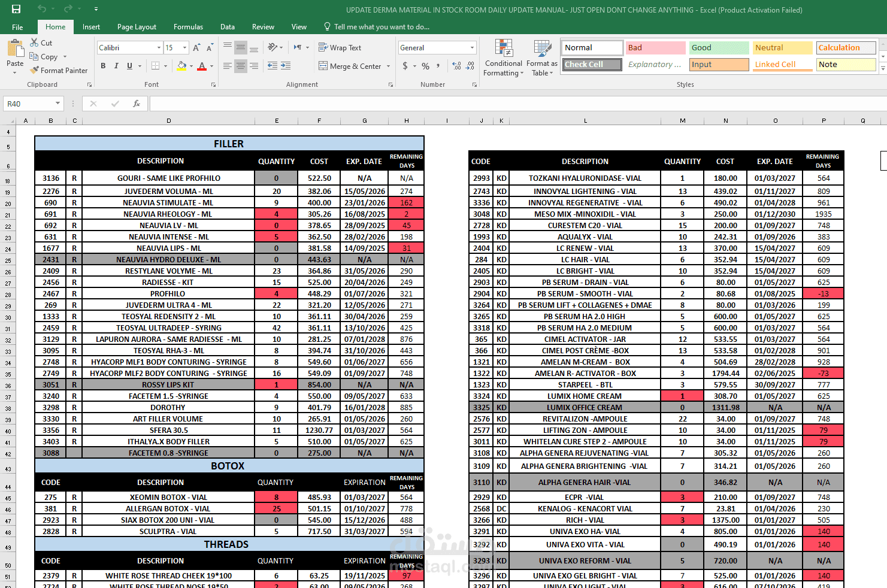Click the Tell me what you want search box
The width and height of the screenshot is (887, 588).
[x=377, y=27]
